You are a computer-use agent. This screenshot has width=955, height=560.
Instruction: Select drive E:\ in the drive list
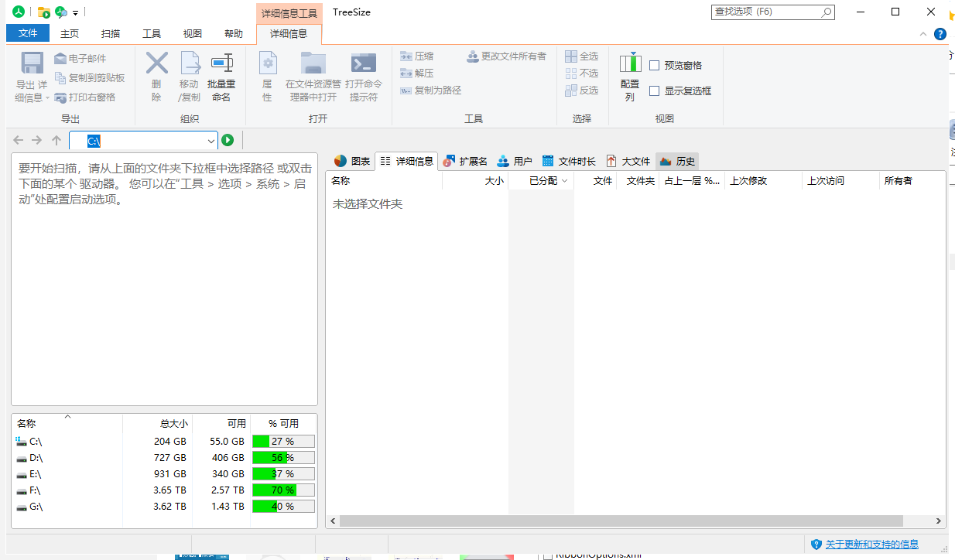click(x=164, y=473)
